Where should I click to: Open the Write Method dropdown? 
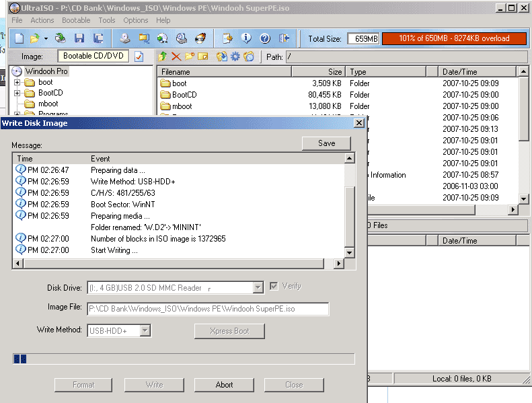pos(145,331)
